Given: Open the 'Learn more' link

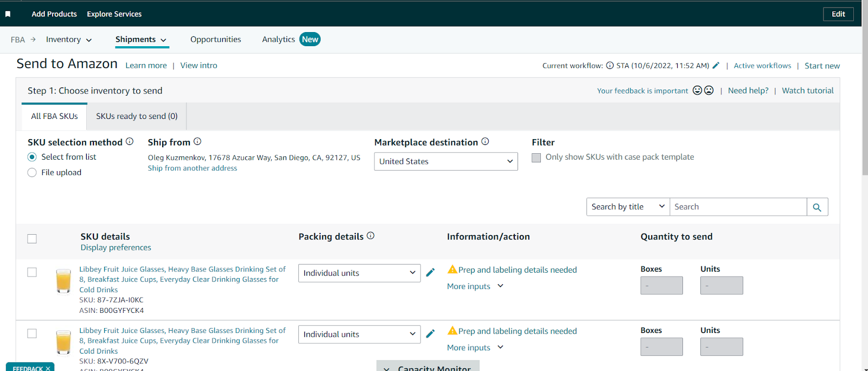Looking at the screenshot, I should [146, 66].
